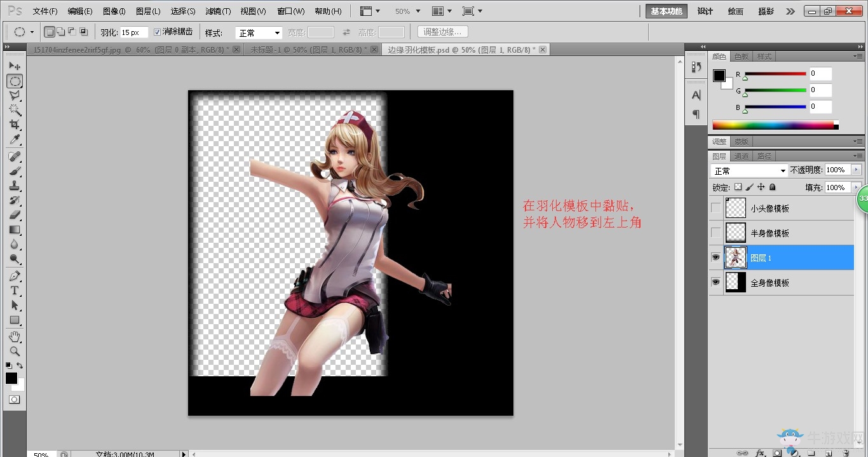
Task: Open the 滤镜(T) menu
Action: coord(218,11)
